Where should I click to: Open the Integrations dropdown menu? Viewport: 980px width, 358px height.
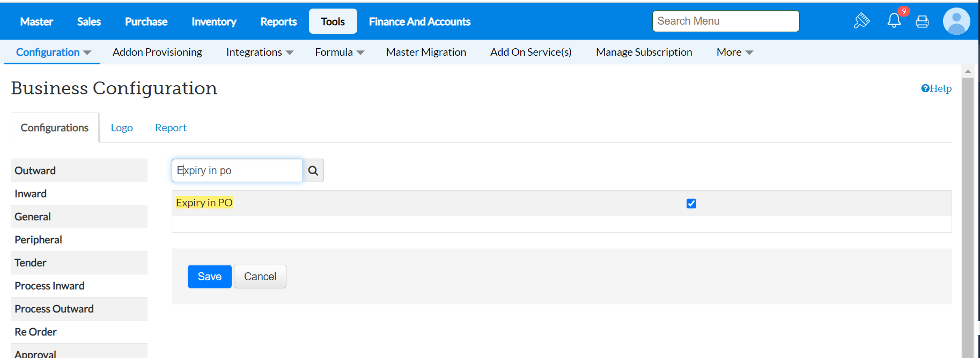point(260,52)
